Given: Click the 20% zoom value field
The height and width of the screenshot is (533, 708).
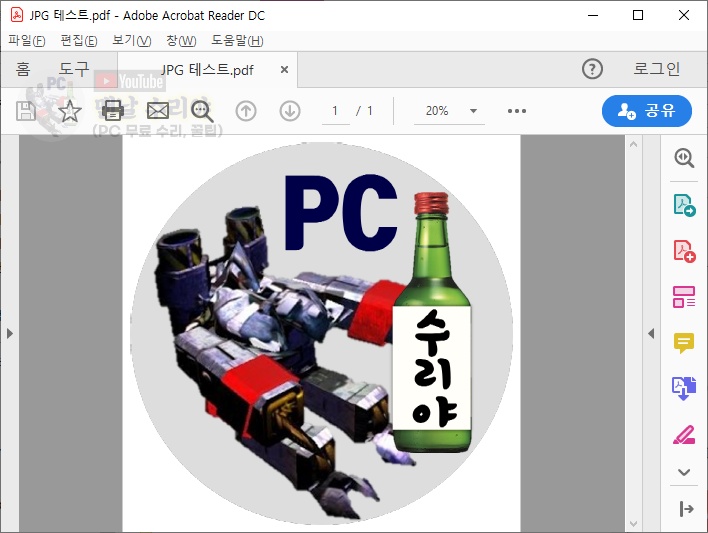Looking at the screenshot, I should pyautogui.click(x=437, y=111).
